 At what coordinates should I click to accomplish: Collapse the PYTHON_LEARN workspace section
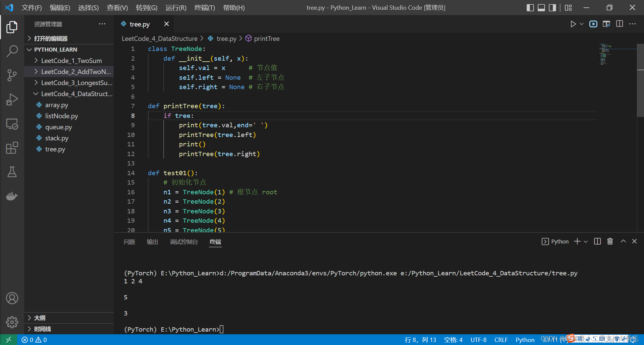click(x=69, y=50)
